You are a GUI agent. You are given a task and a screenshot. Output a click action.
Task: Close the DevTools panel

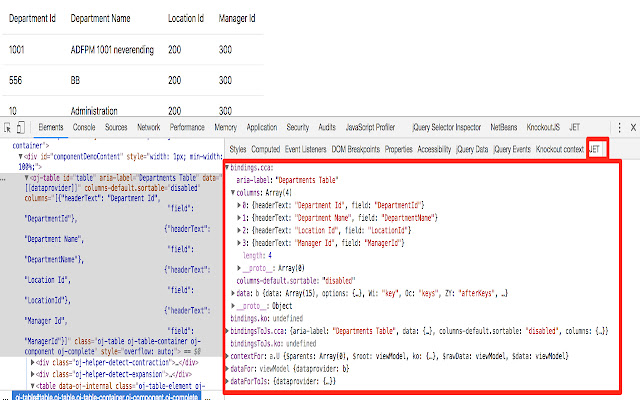pos(633,127)
